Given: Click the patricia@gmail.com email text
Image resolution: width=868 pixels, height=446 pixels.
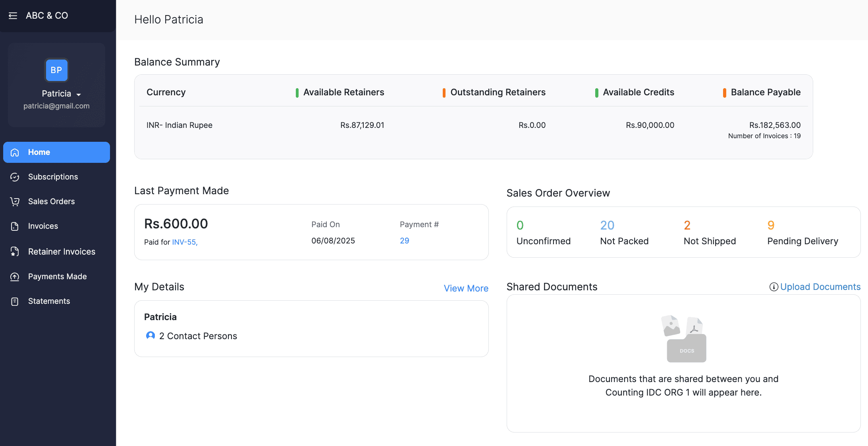Looking at the screenshot, I should click(56, 106).
